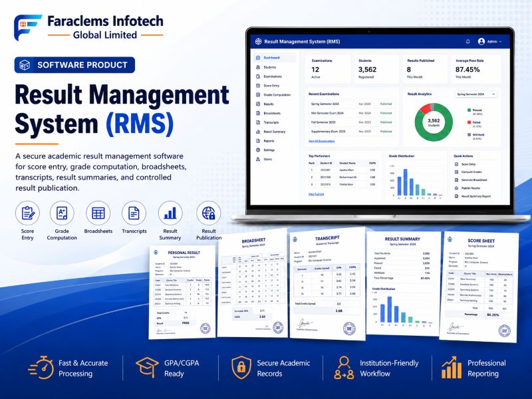Select the Supplementary Exam 2023 row
Screen dimensions: 532x399
point(352,131)
